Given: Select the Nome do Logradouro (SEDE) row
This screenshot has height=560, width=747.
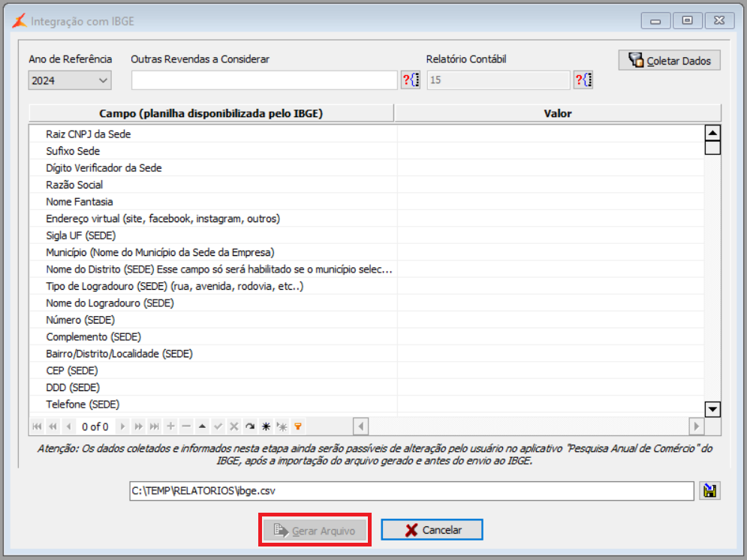Looking at the screenshot, I should coord(366,303).
